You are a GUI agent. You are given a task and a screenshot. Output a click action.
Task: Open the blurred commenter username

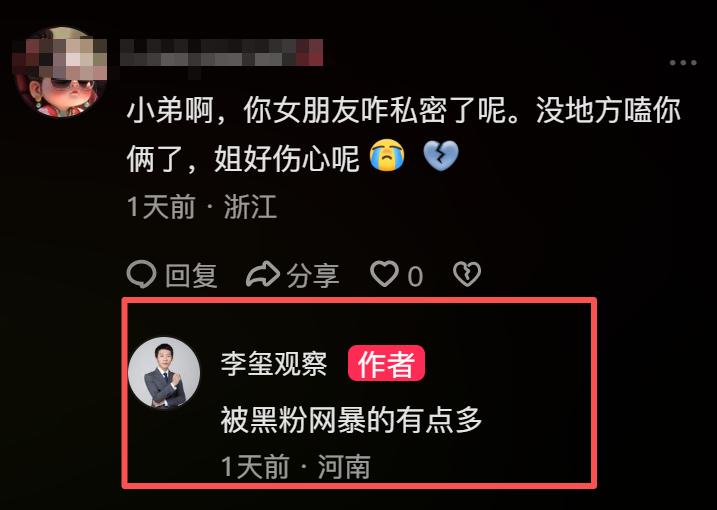222,53
